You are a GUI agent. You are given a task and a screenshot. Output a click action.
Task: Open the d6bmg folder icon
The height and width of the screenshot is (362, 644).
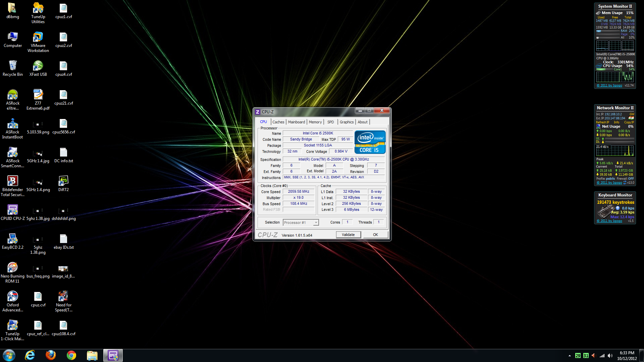click(x=12, y=11)
